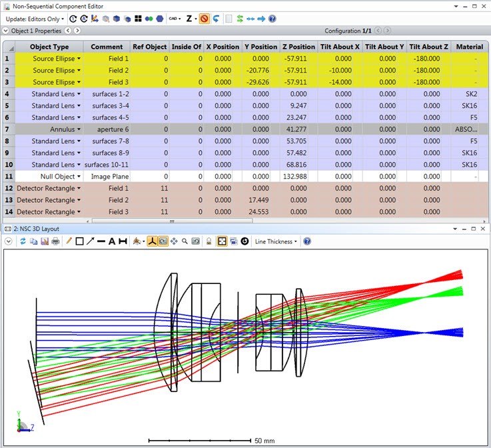Select the pencil annotation tool
This screenshot has width=491, height=448.
click(x=69, y=241)
